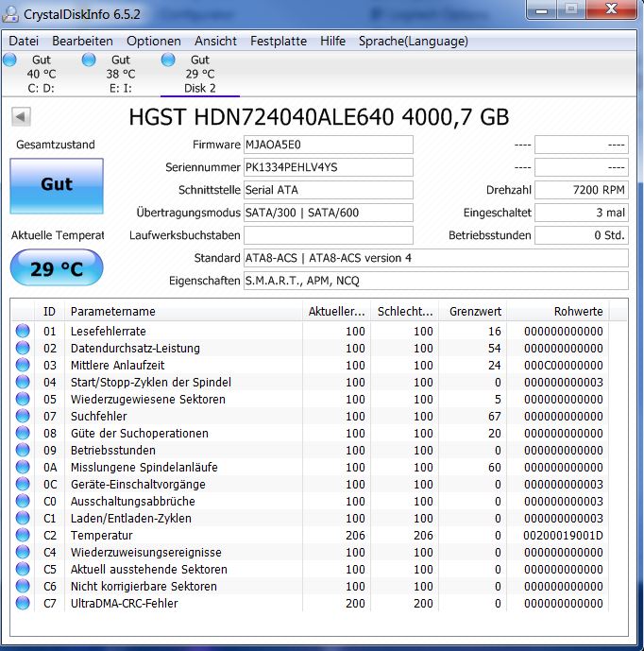Click status orb of Wiederzuweisungsereignisse row

tap(23, 552)
